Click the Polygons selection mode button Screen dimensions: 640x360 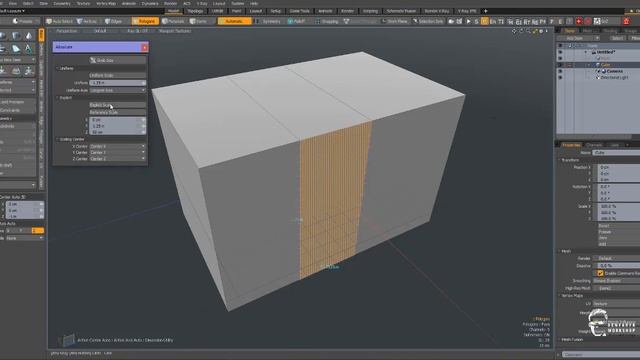(x=145, y=21)
